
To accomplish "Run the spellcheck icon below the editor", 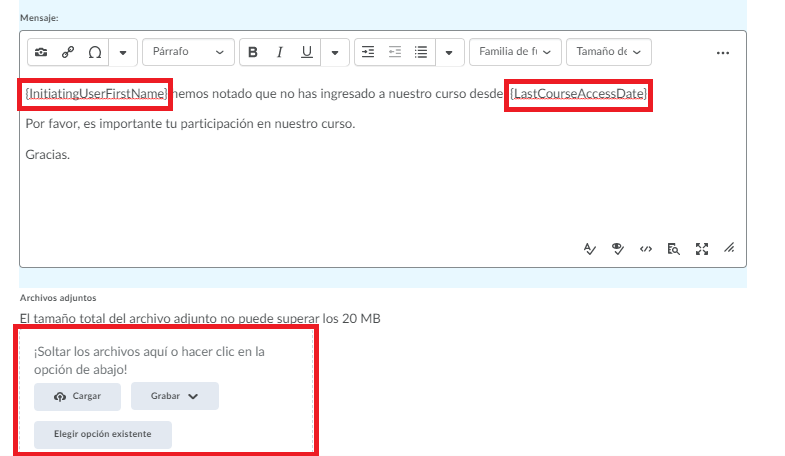I will coord(590,249).
